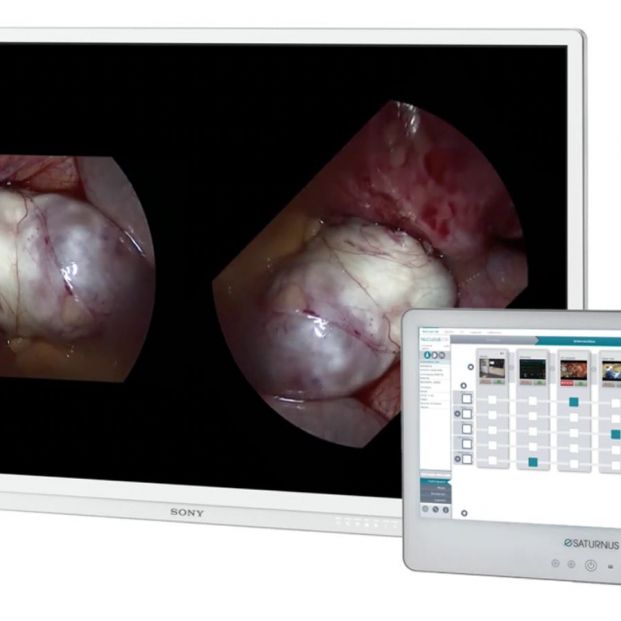The image size is (621, 621).
Task: Untick teal box in dark monitor column, fifth row
Action: 533,462
